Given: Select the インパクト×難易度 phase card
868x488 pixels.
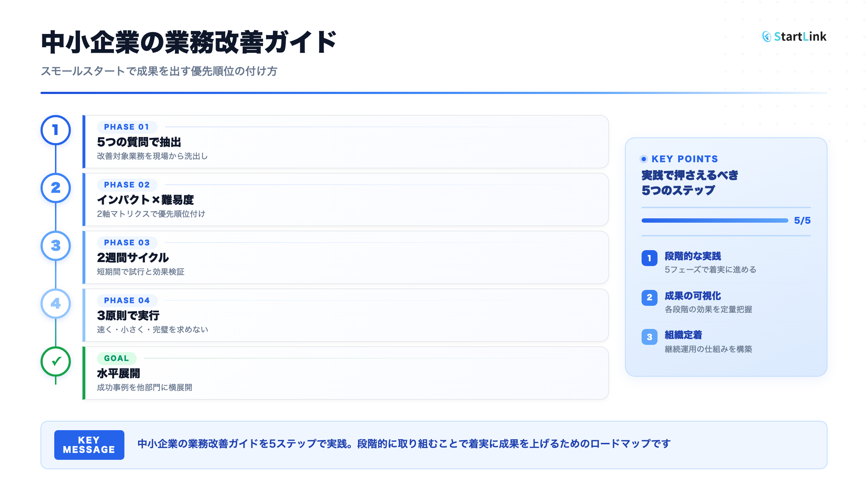Looking at the screenshot, I should pos(345,200).
